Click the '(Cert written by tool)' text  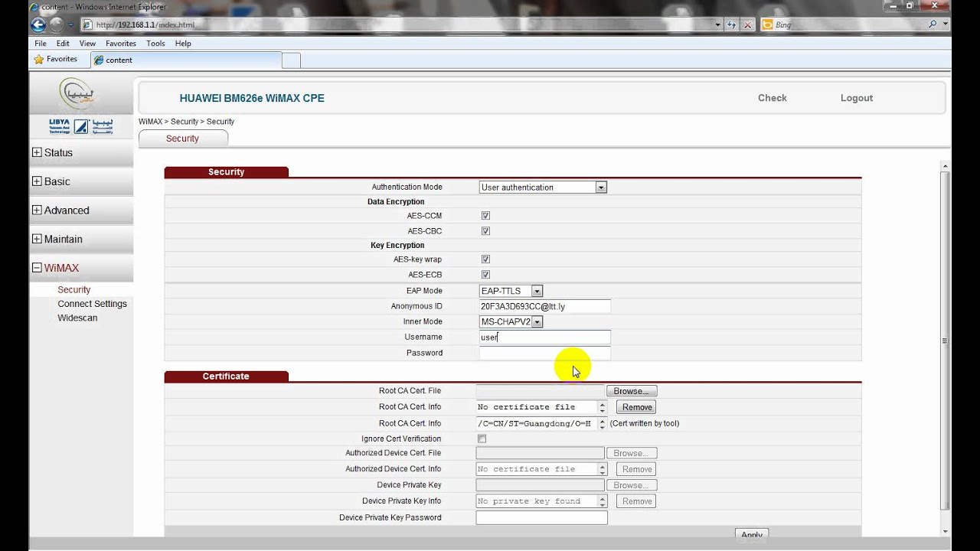pyautogui.click(x=644, y=423)
